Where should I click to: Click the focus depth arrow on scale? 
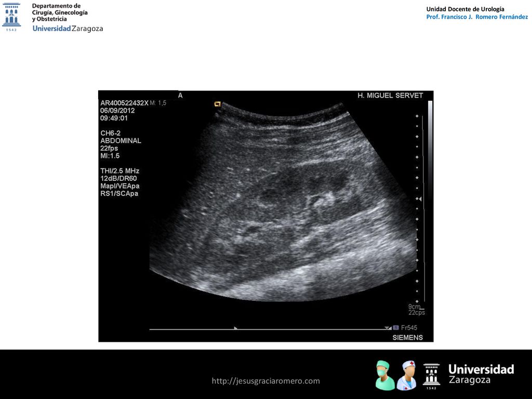pos(420,199)
